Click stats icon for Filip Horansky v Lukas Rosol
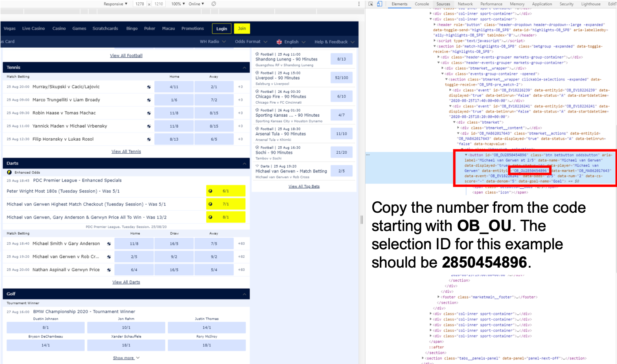 click(x=149, y=139)
